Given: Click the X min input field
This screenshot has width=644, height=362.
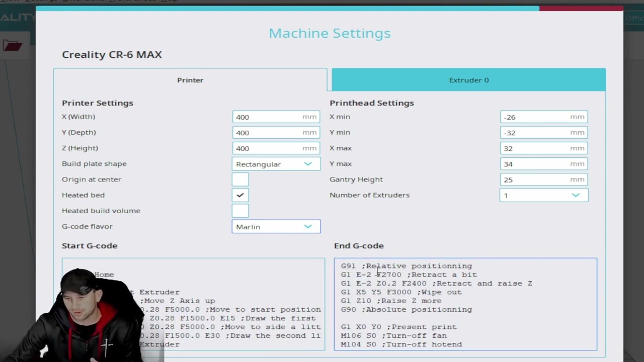Looking at the screenshot, I should tap(543, 117).
